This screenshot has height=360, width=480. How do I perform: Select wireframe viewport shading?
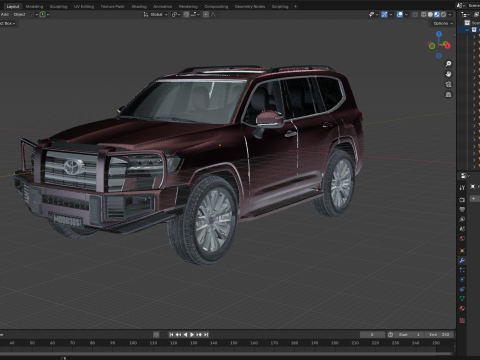point(424,14)
